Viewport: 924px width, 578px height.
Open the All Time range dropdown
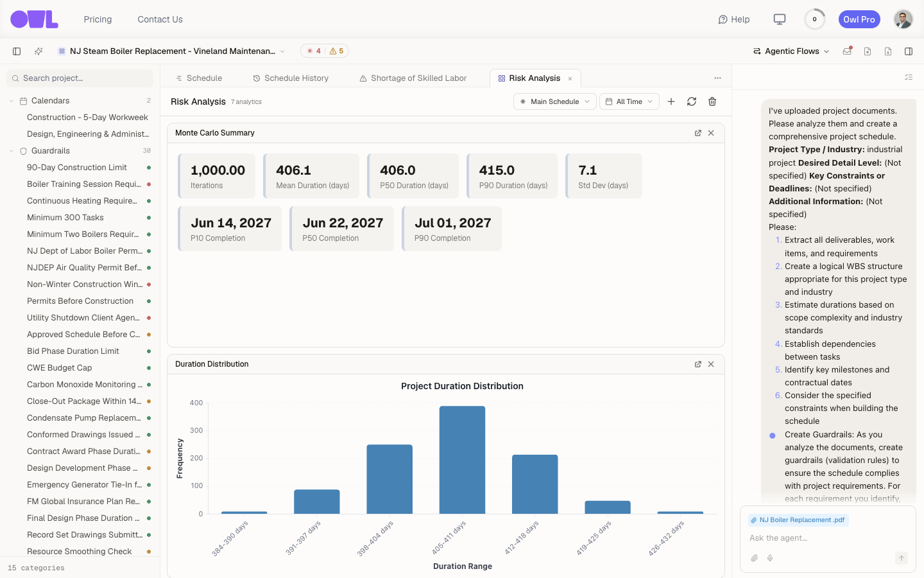[x=629, y=101]
